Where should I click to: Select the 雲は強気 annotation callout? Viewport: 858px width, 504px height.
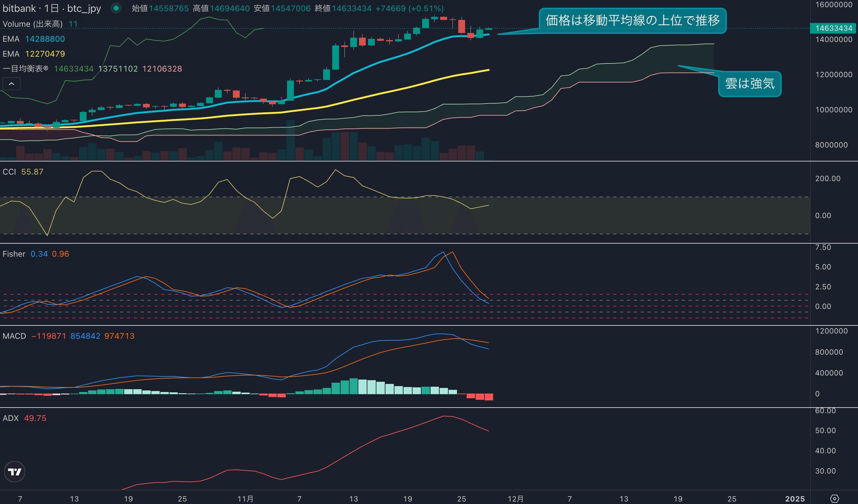(x=750, y=84)
